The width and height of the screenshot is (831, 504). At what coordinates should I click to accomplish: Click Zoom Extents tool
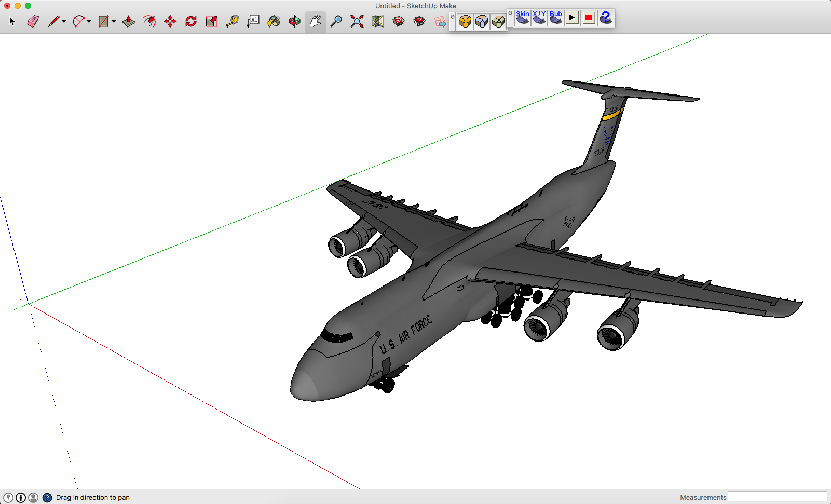(357, 21)
